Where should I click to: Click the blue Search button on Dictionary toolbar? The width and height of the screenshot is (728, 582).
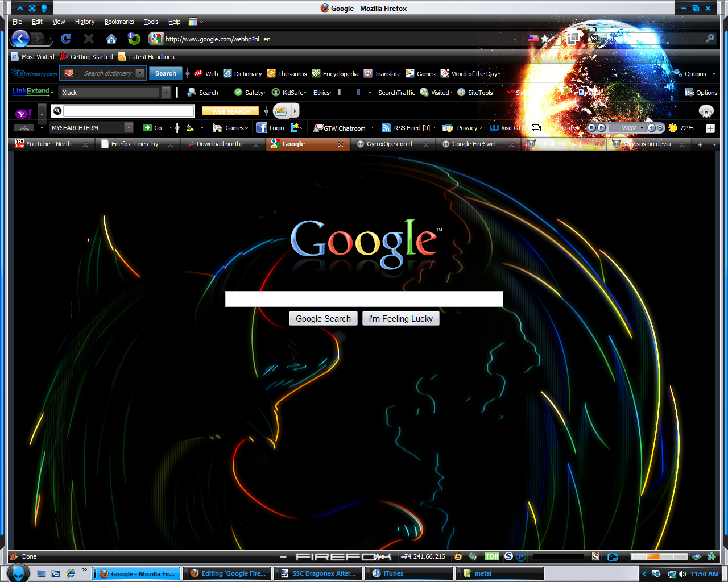click(166, 73)
